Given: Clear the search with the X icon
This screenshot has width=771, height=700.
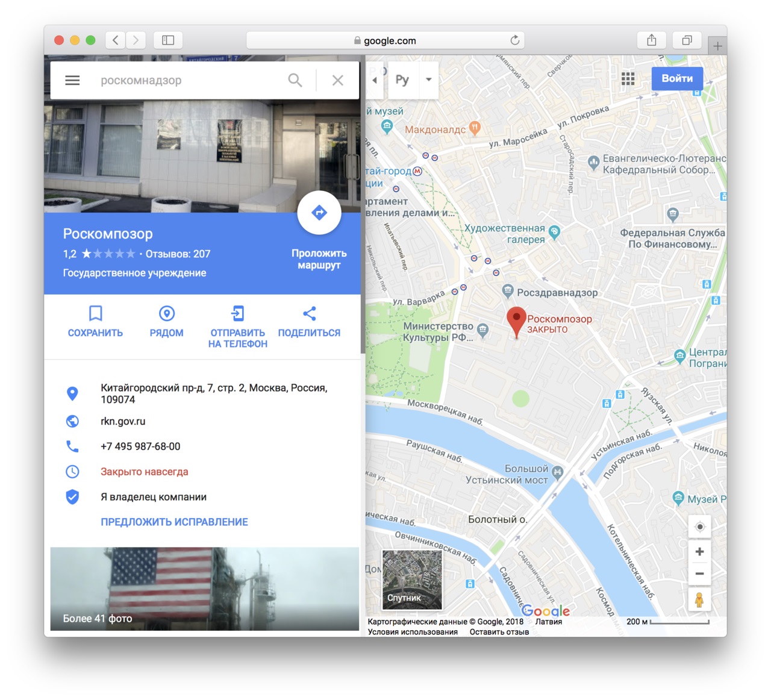Looking at the screenshot, I should [338, 80].
